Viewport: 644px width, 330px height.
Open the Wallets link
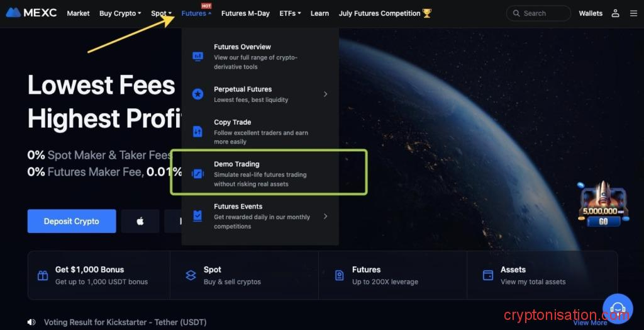click(591, 14)
